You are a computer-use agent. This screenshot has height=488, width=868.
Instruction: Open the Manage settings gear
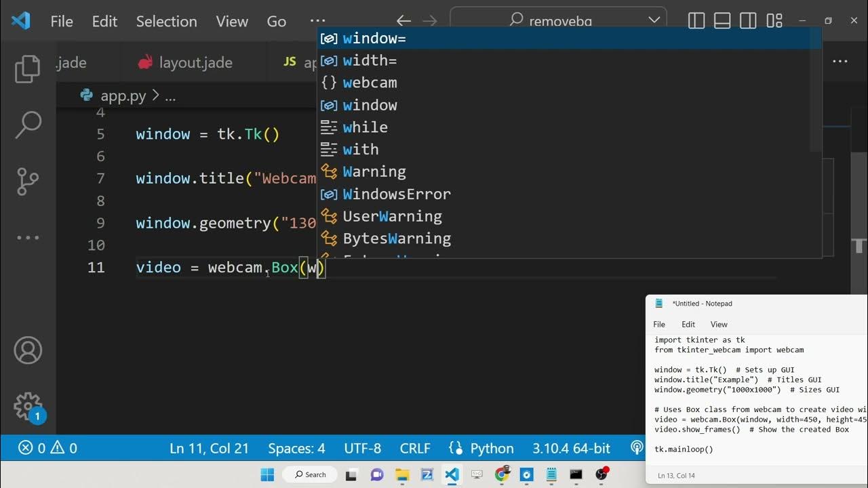[x=28, y=407]
